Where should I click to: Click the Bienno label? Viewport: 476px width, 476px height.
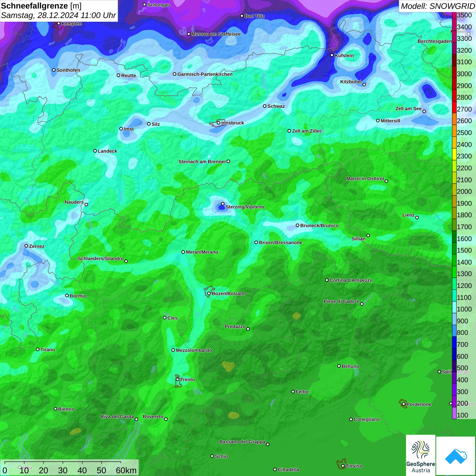click(66, 409)
